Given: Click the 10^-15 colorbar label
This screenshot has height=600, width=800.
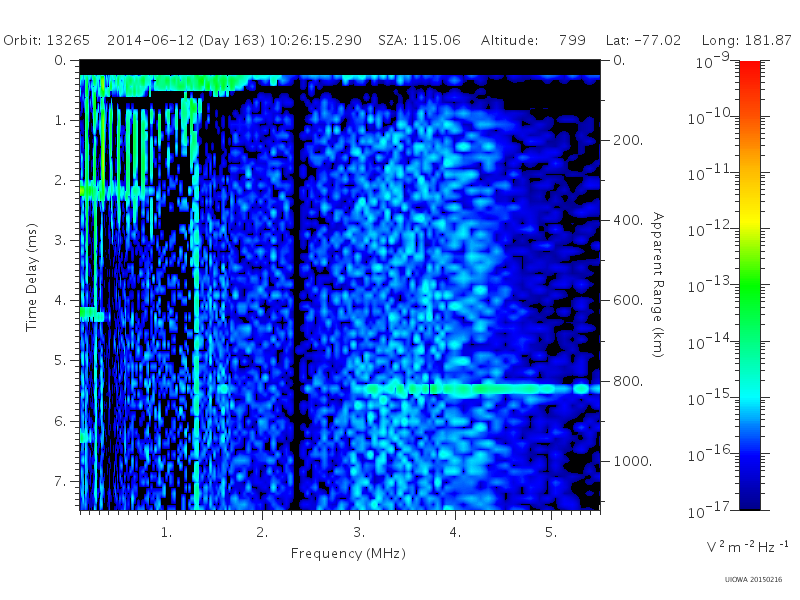Looking at the screenshot, I should click(711, 397).
